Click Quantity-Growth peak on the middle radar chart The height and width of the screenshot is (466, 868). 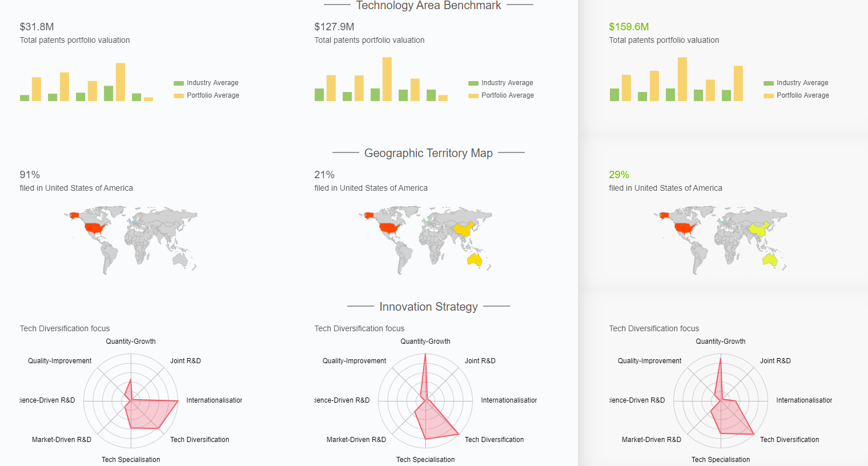pos(425,355)
